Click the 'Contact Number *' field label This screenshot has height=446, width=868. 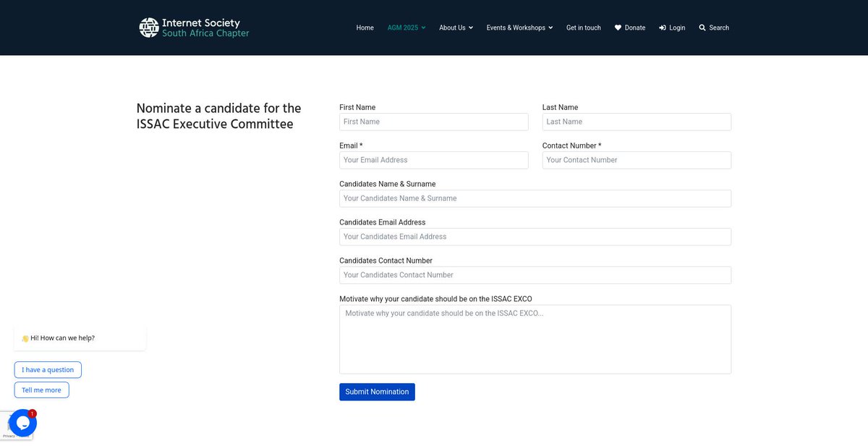pyautogui.click(x=571, y=146)
